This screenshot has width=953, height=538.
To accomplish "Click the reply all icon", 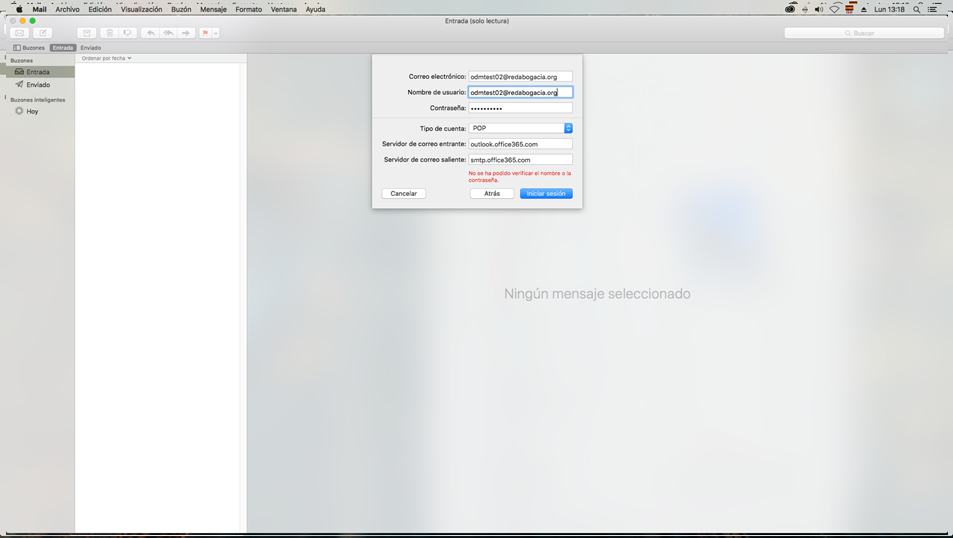I will point(168,33).
